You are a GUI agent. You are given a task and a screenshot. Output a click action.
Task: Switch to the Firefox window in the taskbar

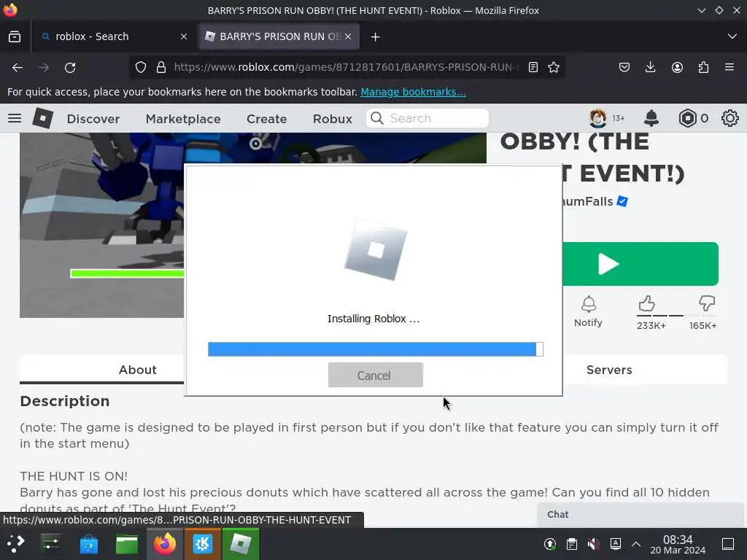165,543
